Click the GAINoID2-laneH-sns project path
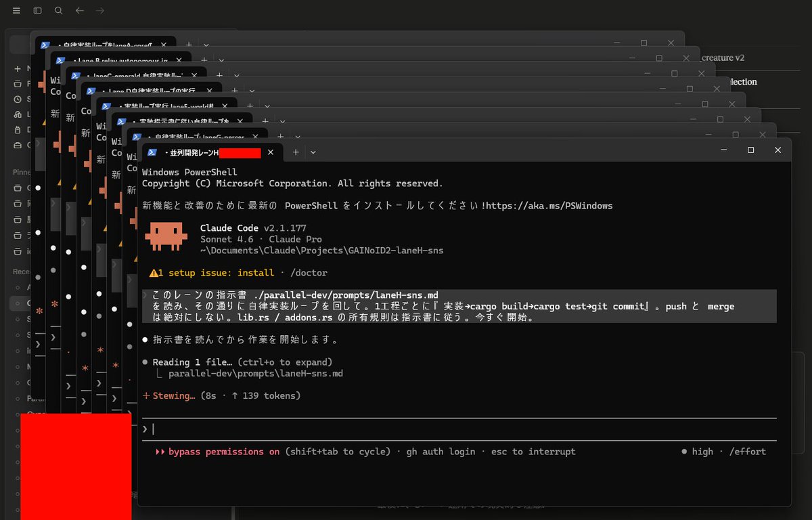This screenshot has width=812, height=520. (x=322, y=251)
